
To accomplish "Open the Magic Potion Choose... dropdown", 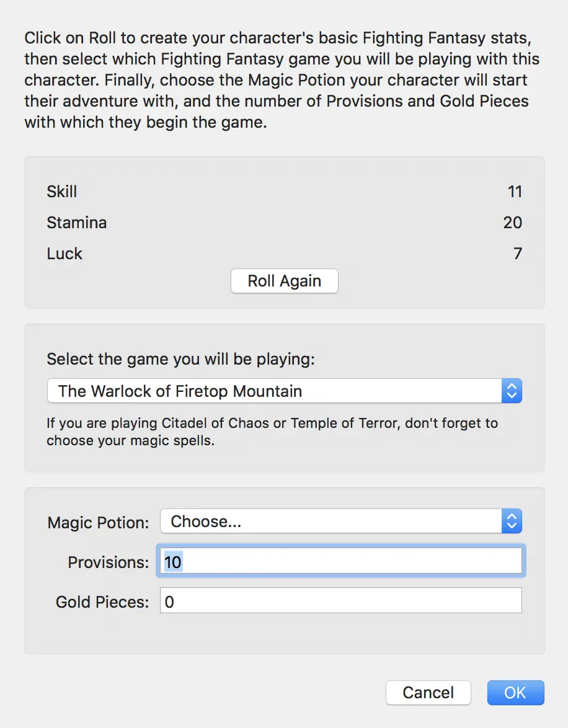I will click(341, 522).
